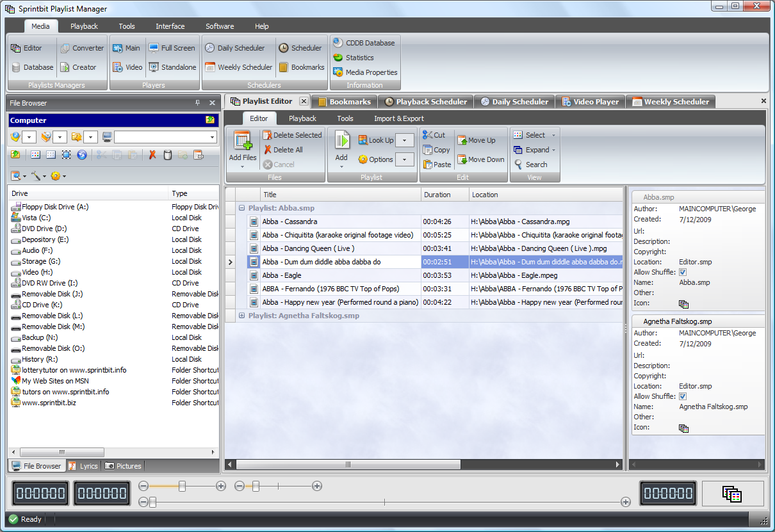This screenshot has width=775, height=532.
Task: Close the File Browser panel
Action: [212, 103]
